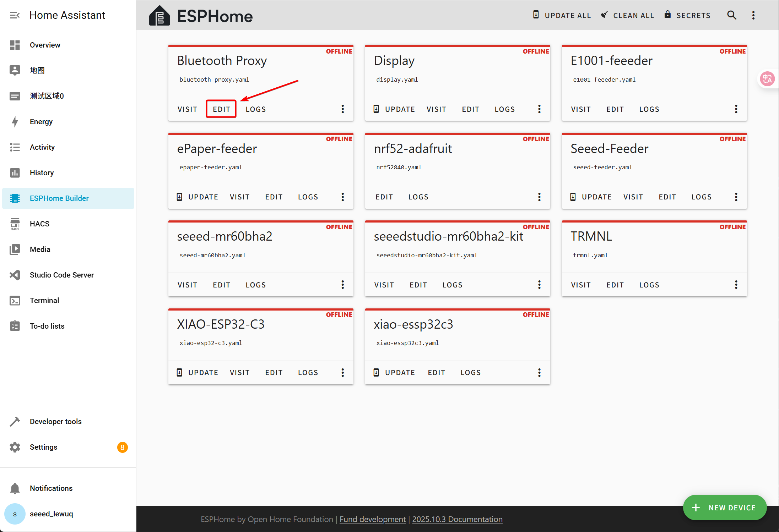Open HACS from the sidebar
779x532 pixels.
(39, 224)
